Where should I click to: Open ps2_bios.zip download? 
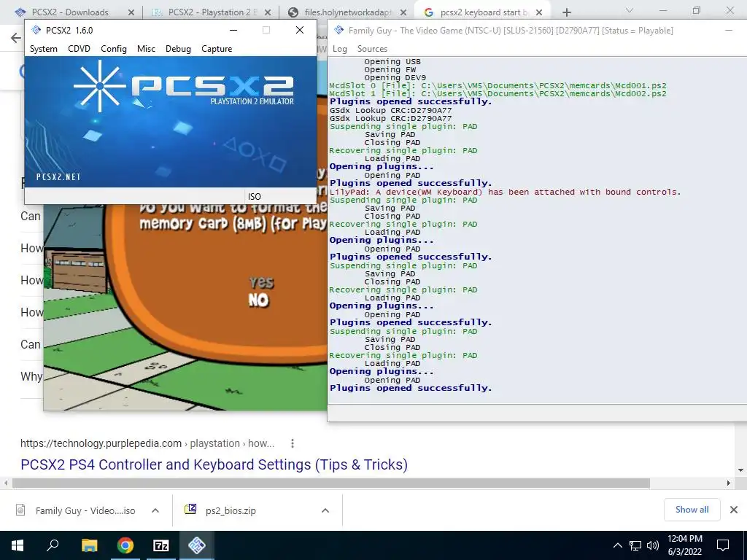tap(231, 510)
